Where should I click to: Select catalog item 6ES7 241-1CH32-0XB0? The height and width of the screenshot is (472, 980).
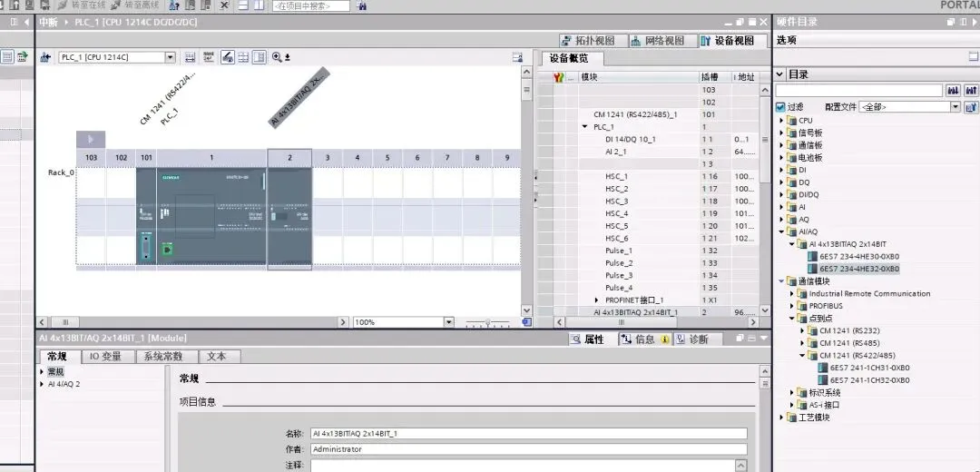tap(869, 380)
